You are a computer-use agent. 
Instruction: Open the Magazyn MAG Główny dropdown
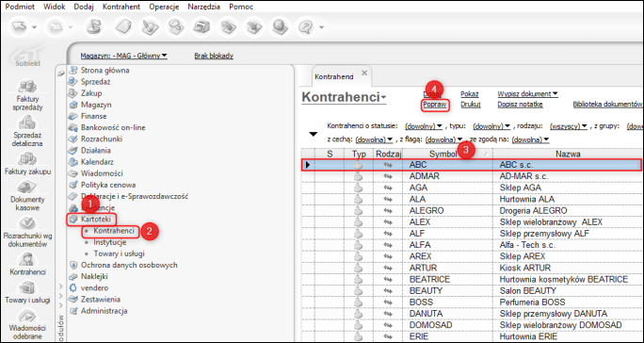(123, 56)
